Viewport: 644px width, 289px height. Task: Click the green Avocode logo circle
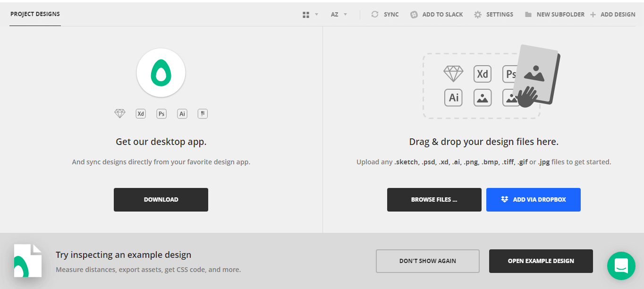[161, 73]
